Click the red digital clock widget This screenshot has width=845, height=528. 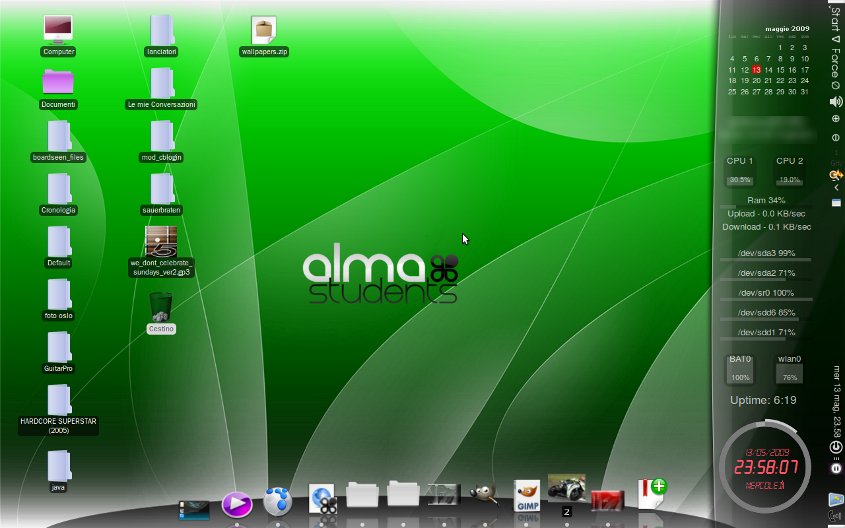click(x=765, y=467)
